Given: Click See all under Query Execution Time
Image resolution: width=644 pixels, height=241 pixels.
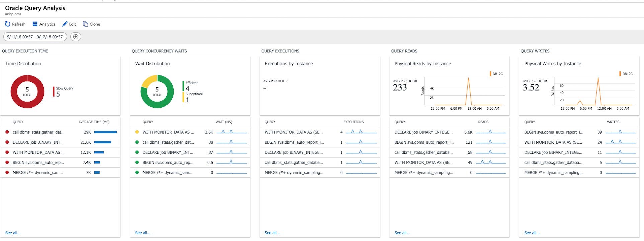Looking at the screenshot, I should 13,233.
